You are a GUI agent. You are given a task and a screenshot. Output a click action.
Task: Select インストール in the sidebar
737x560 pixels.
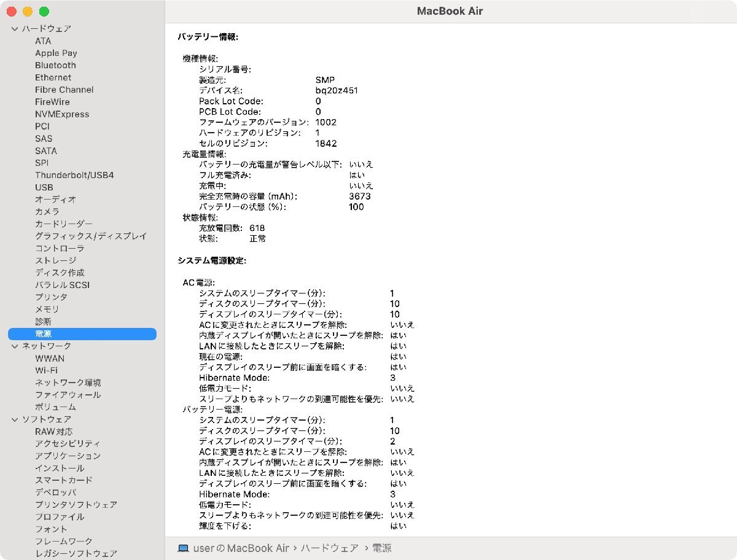(60, 468)
